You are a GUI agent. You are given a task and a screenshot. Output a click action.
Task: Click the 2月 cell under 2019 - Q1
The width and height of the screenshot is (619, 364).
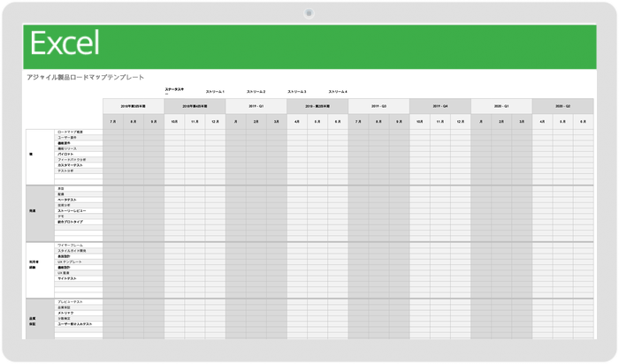tap(256, 121)
